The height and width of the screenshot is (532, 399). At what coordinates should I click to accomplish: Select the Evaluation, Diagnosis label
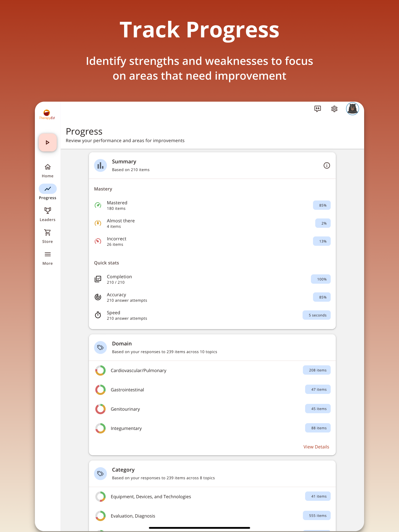[133, 516]
